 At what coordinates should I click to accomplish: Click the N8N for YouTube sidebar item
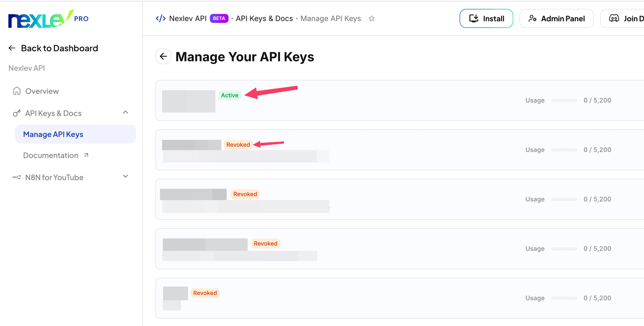coord(71,177)
